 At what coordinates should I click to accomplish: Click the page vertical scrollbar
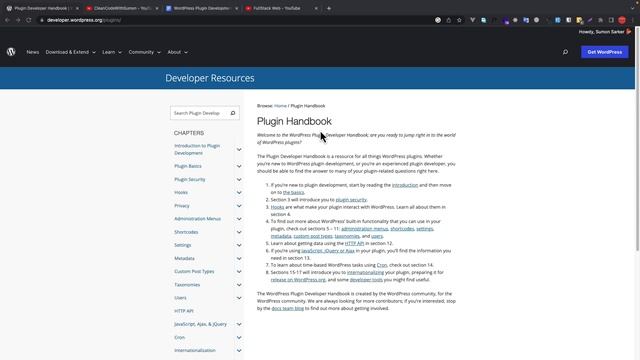[638, 139]
